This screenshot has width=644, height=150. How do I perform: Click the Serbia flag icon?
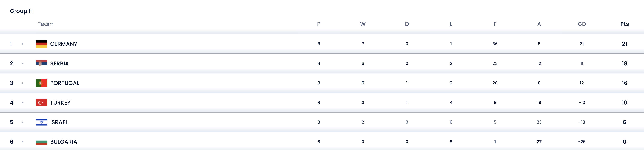tap(42, 63)
